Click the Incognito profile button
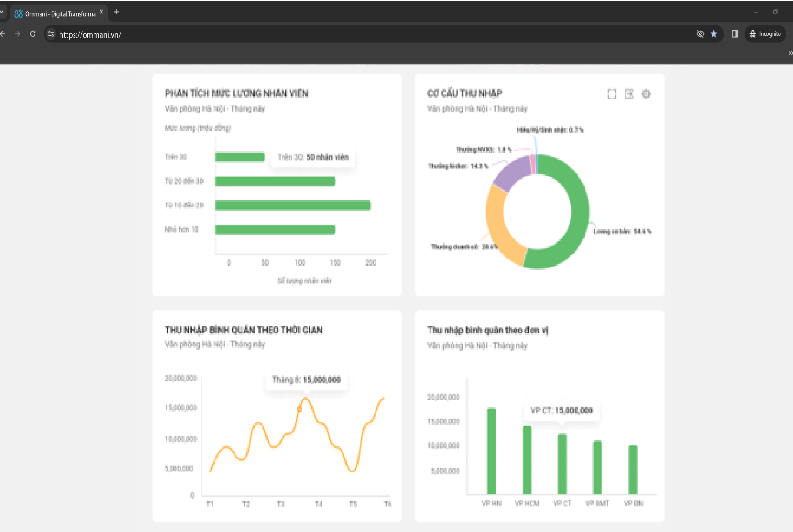The height and width of the screenshot is (532, 793). tap(765, 34)
